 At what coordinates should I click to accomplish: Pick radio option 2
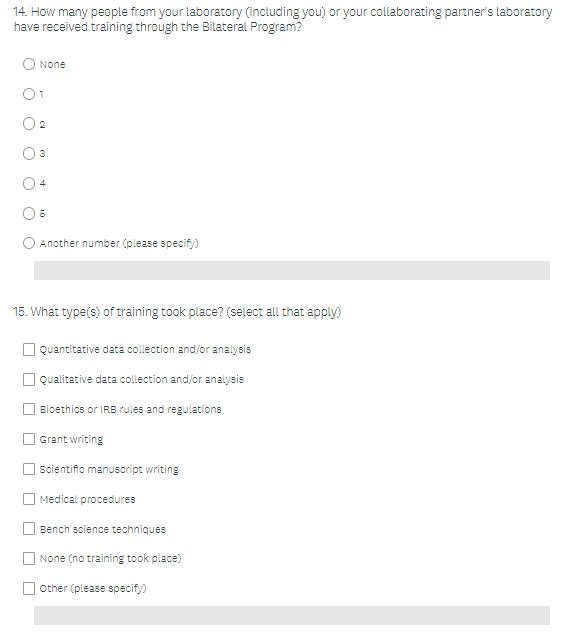(x=29, y=124)
